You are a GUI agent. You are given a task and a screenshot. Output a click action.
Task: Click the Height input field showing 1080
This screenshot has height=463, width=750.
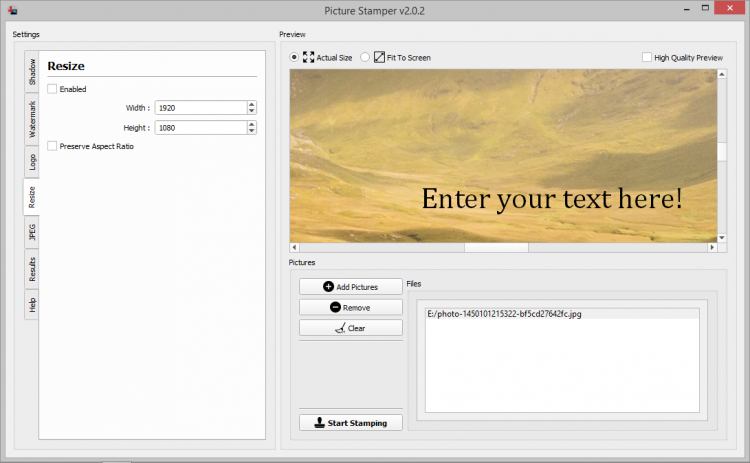pos(200,128)
